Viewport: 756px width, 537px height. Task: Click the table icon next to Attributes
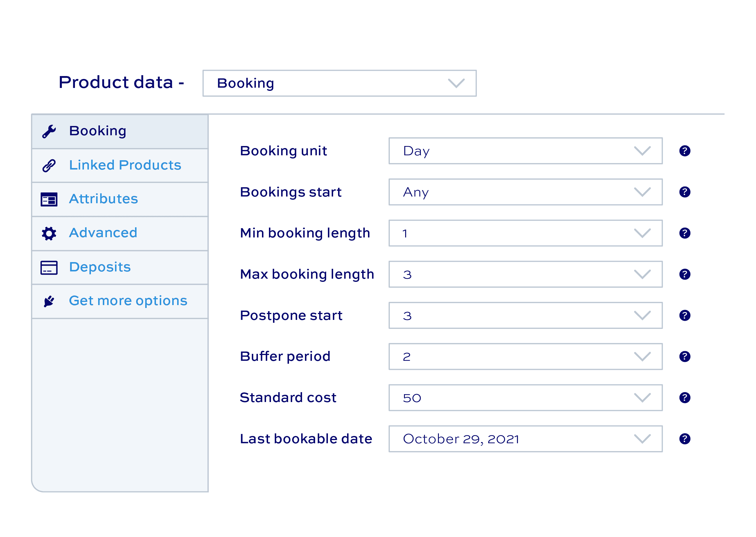pyautogui.click(x=49, y=199)
